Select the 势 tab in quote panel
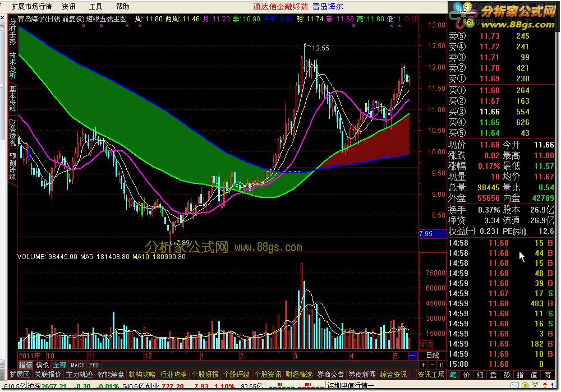This screenshot has width=561, height=392. tap(507, 375)
